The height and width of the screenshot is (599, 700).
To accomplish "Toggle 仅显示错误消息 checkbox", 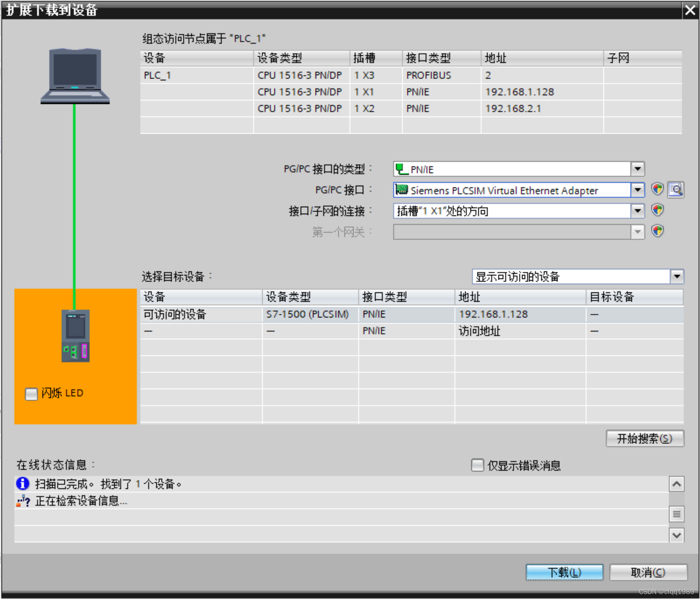I will tap(477, 465).
